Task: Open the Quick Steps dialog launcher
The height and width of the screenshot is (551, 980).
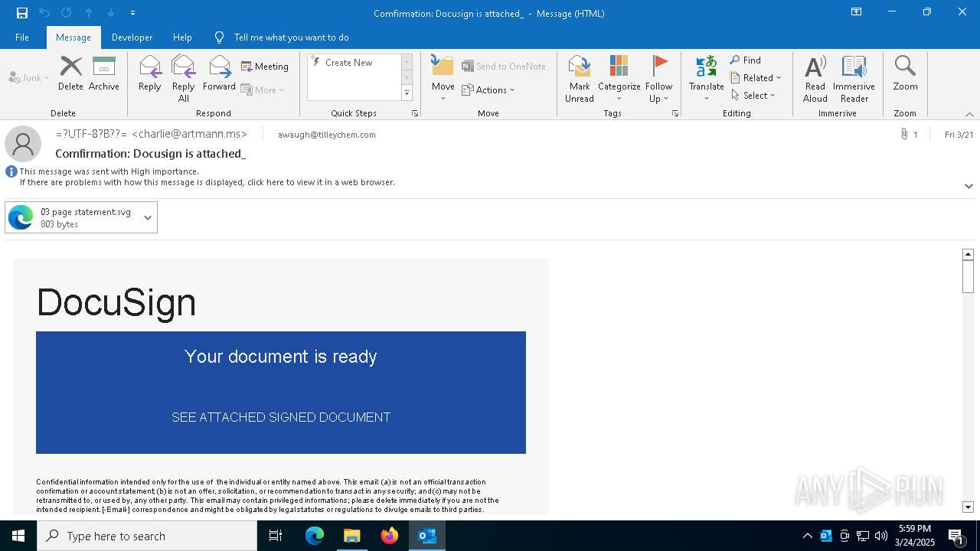Action: 415,113
